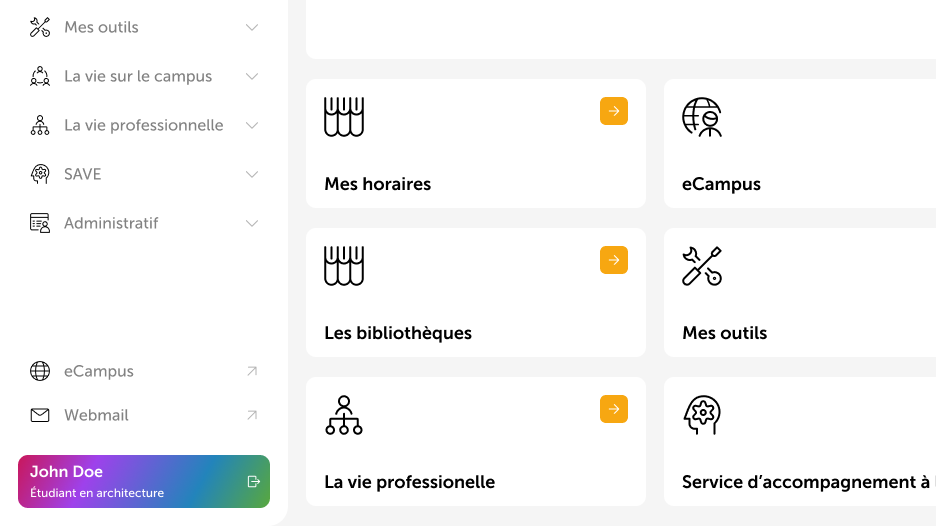This screenshot has height=526, width=936.
Task: Click the SAVE head-gear icon in sidebar
Action: (40, 174)
